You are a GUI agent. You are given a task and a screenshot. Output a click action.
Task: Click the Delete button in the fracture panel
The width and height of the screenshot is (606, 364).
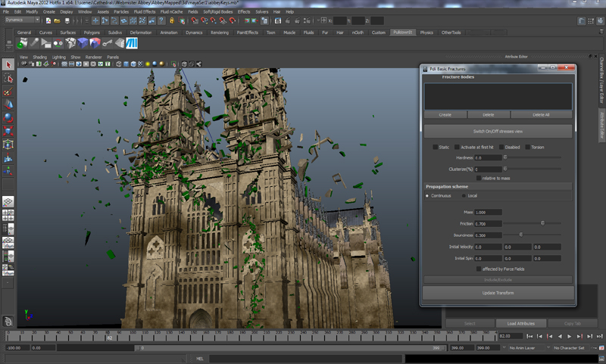pyautogui.click(x=489, y=114)
